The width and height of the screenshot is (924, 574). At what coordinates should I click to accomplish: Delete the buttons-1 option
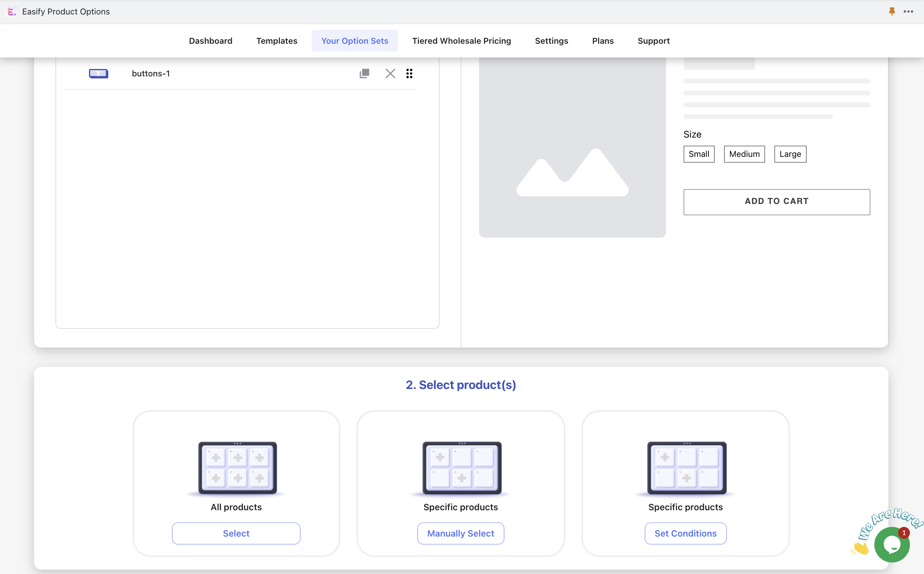click(x=390, y=73)
